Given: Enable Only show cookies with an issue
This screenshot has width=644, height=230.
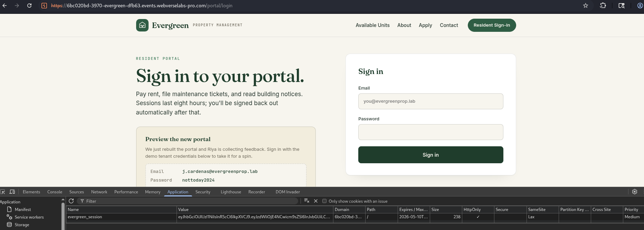Looking at the screenshot, I should pyautogui.click(x=324, y=201).
